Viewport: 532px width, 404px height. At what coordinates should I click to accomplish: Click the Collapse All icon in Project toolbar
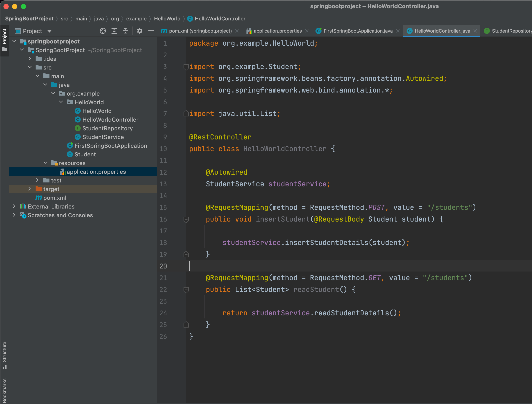[x=125, y=31]
